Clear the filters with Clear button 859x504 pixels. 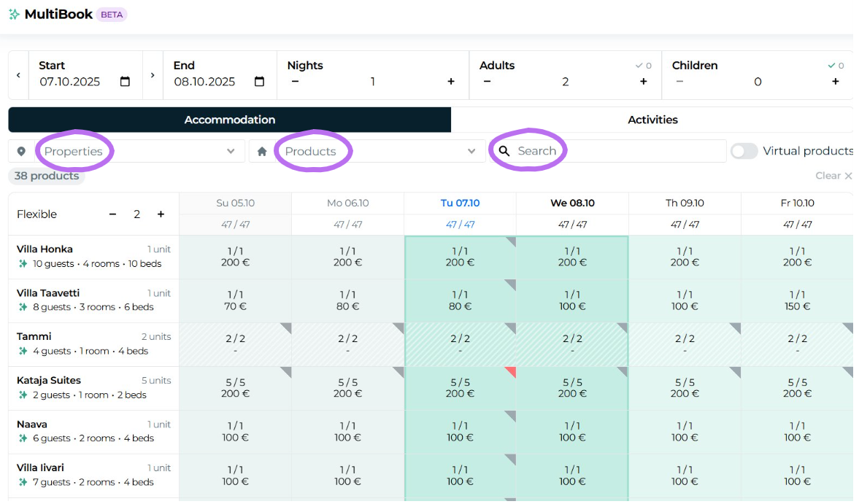[x=833, y=176]
